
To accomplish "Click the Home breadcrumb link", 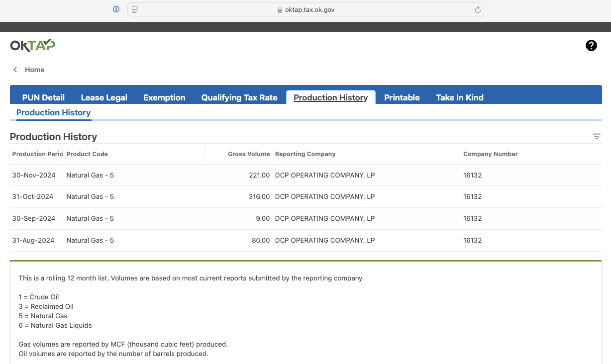I will pos(35,70).
